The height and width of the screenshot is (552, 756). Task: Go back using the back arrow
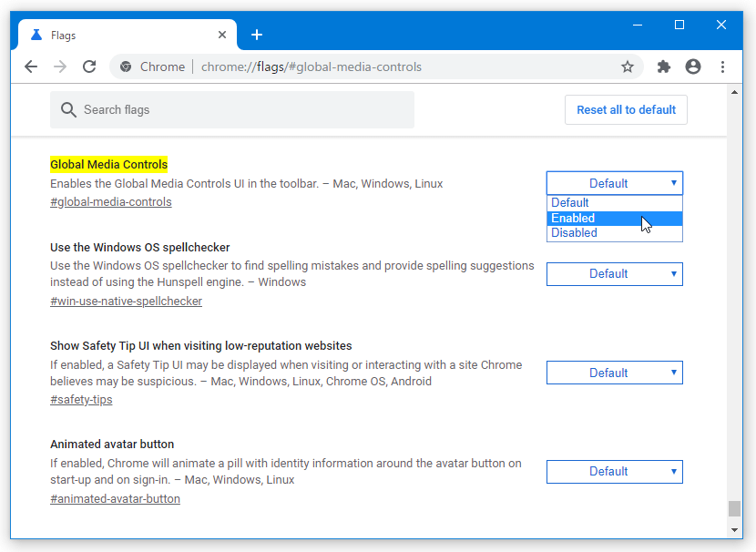[x=31, y=66]
